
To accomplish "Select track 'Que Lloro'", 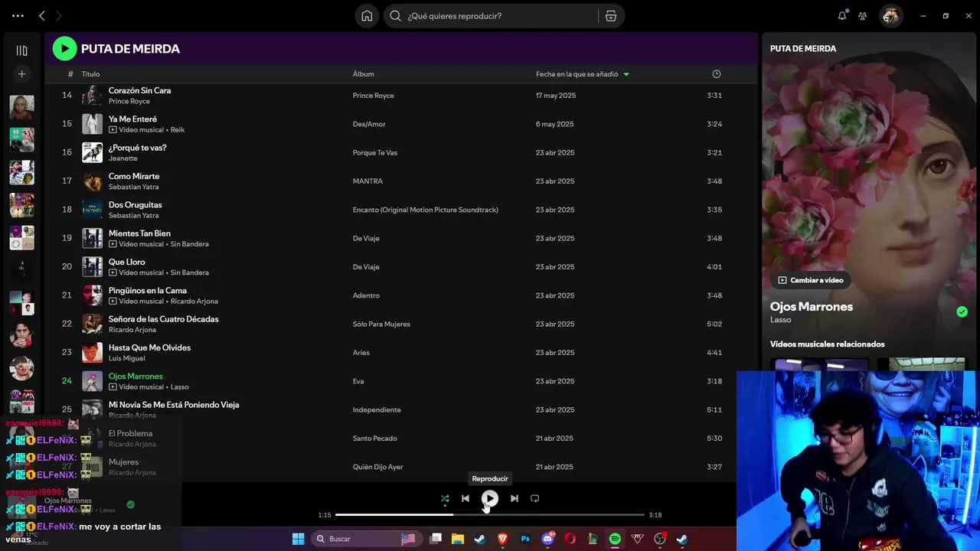I will 126,262.
